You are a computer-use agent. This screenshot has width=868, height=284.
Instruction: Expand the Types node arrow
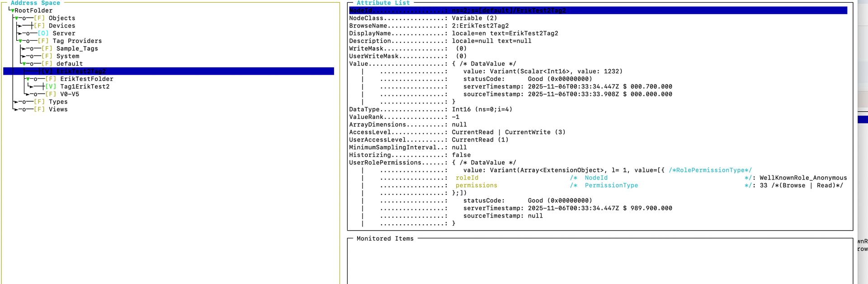(16, 102)
